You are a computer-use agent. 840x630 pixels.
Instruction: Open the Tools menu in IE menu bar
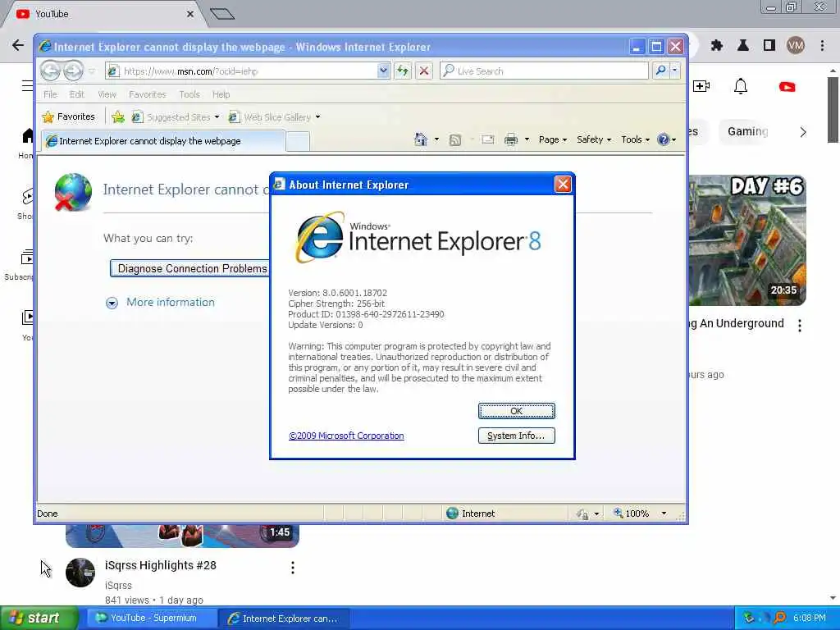189,94
